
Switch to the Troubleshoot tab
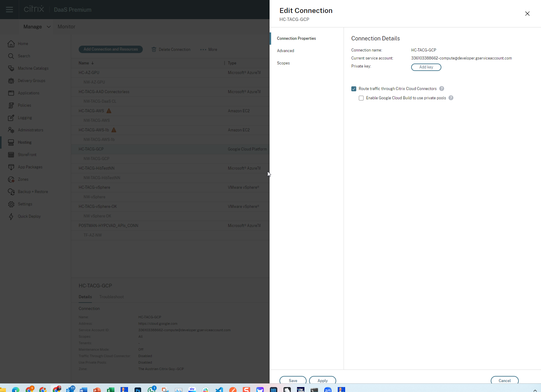pyautogui.click(x=112, y=297)
